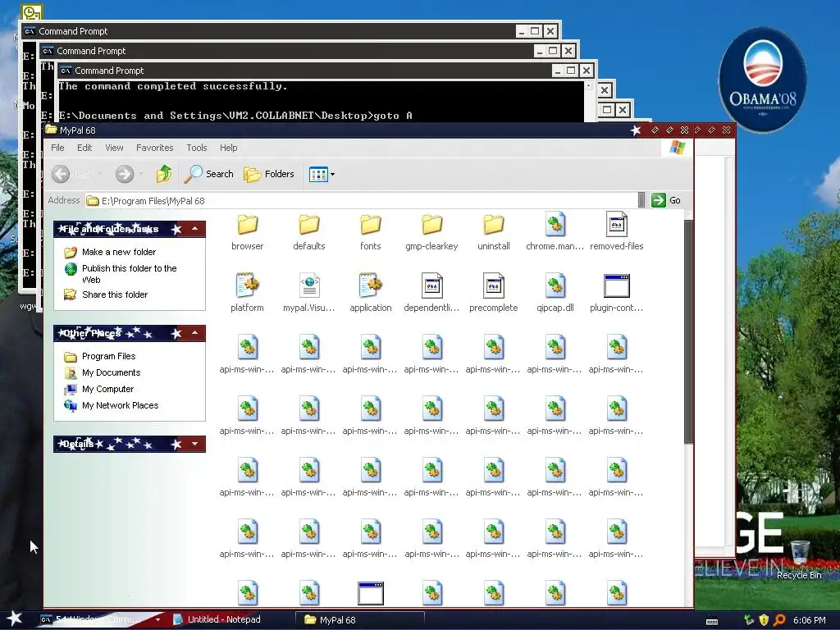The image size is (840, 630).
Task: Click the Forward navigation button
Action: tap(125, 174)
